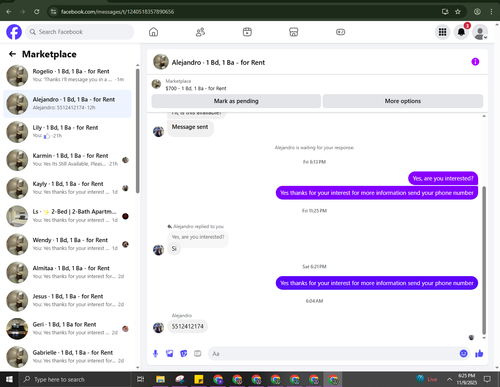
Task: Open the Gaming icon in top navigation
Action: click(x=340, y=32)
